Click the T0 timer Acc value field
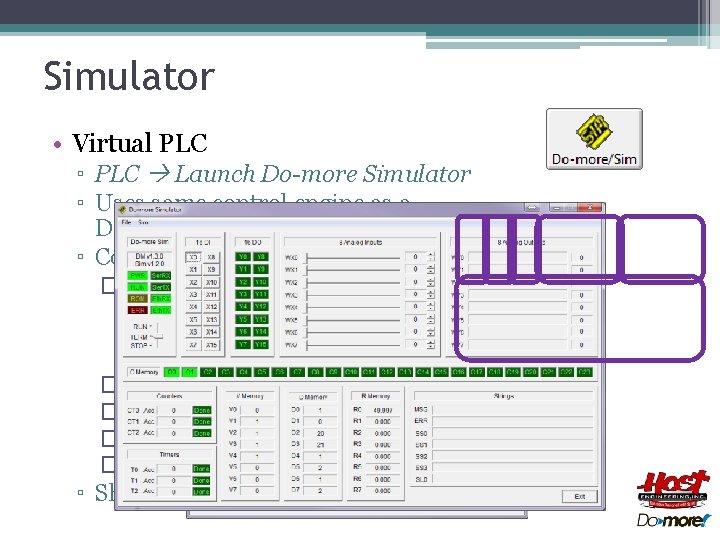Image resolution: width=720 pixels, height=540 pixels. 174,469
